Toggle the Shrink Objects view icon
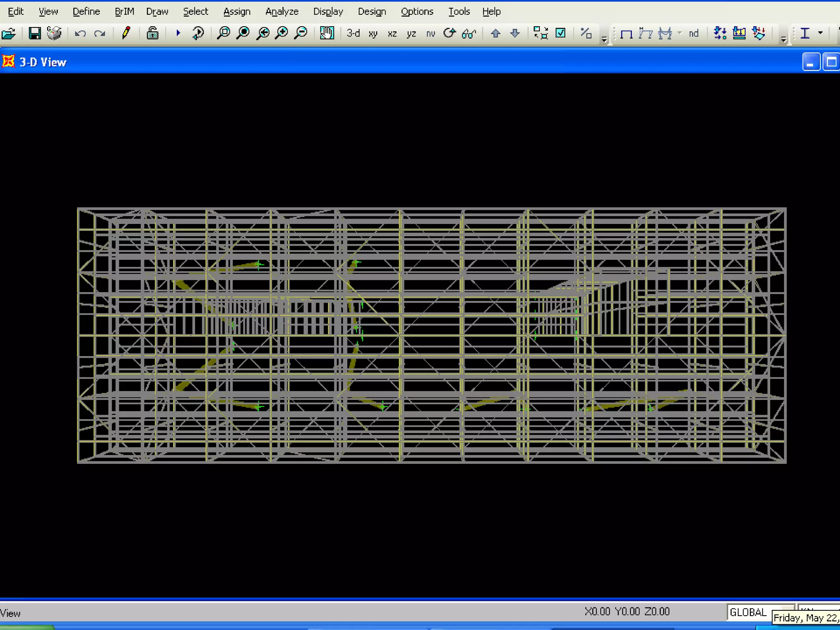 [541, 33]
